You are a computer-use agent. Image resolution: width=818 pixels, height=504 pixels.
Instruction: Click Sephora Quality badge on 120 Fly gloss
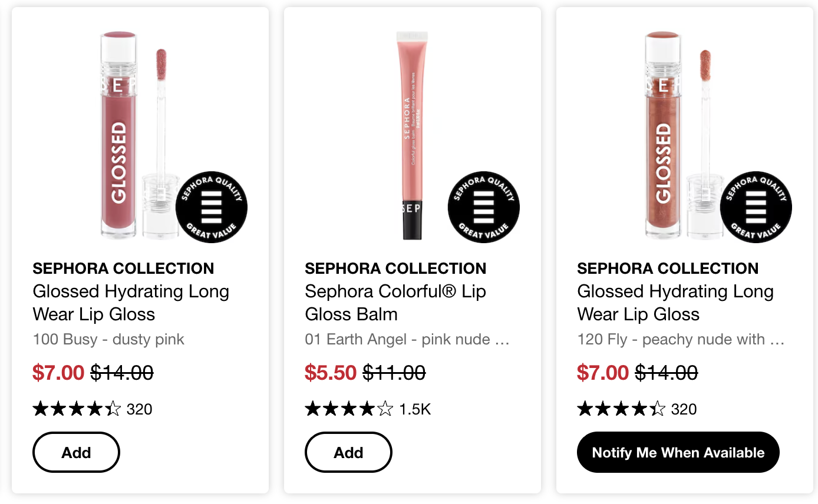756,207
